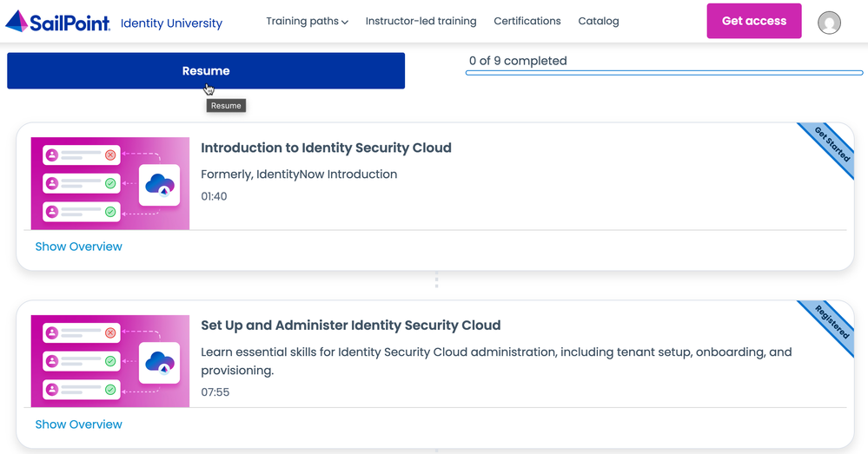Viewport: 868px width, 454px height.
Task: Click the blue Resume button
Action: click(x=206, y=71)
